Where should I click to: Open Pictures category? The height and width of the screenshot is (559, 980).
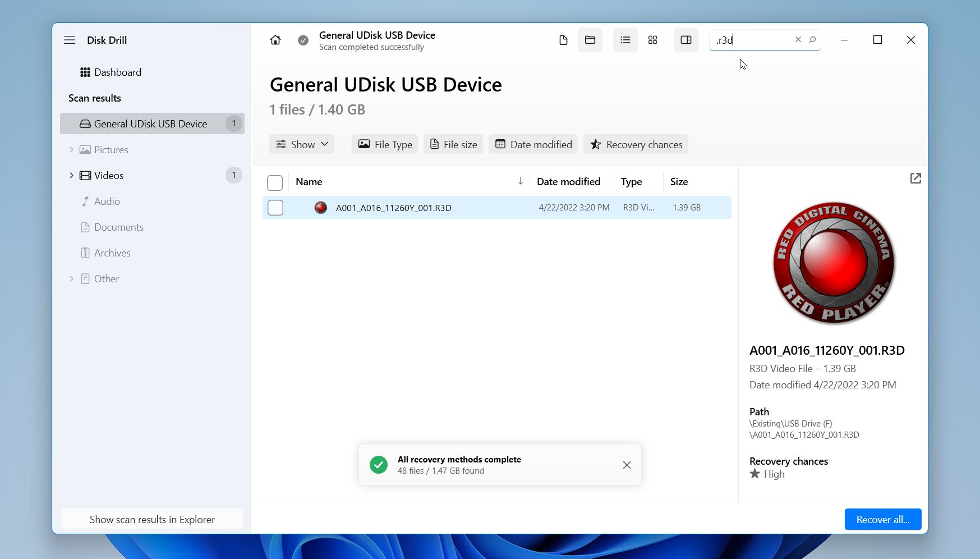(111, 149)
